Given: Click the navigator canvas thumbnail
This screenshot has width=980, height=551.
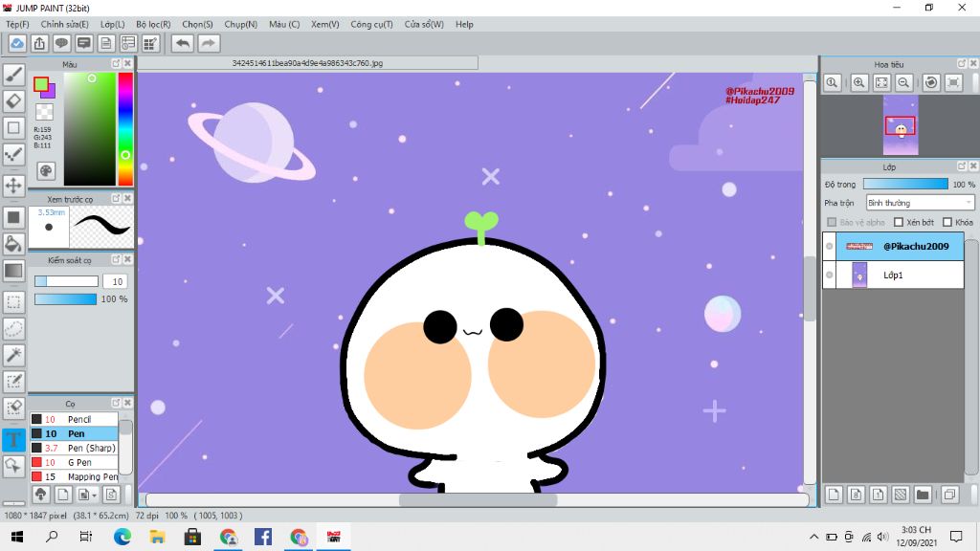Looking at the screenshot, I should click(x=901, y=125).
